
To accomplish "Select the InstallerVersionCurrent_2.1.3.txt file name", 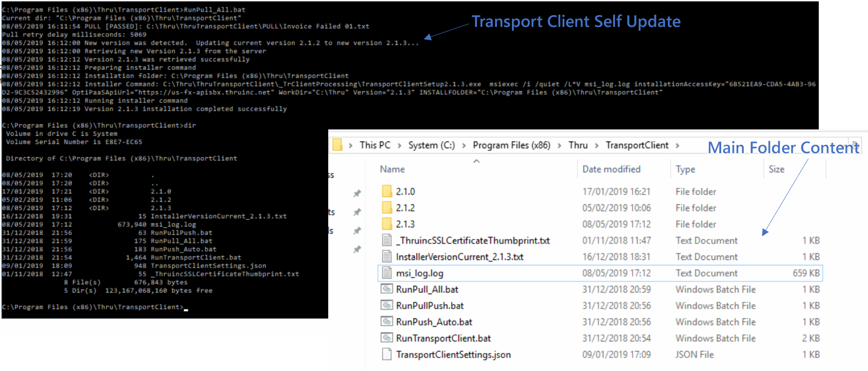I will pyautogui.click(x=460, y=257).
